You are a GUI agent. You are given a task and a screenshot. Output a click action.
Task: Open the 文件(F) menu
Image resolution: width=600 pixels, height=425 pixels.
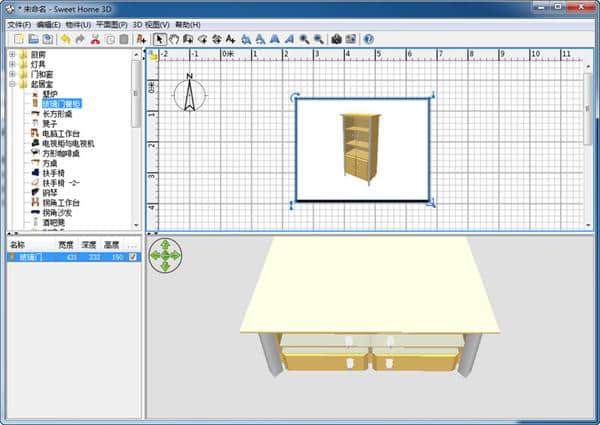pos(19,24)
